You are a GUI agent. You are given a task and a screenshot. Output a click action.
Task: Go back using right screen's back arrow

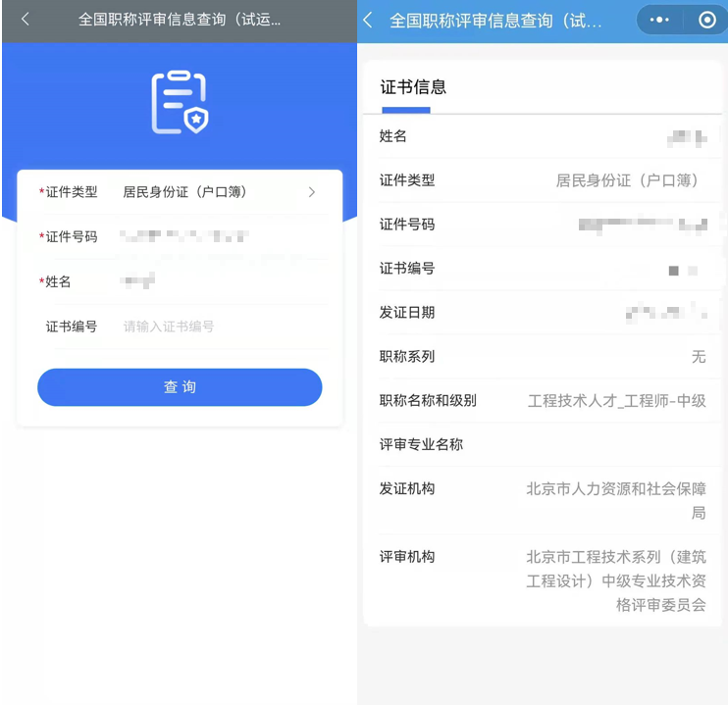(x=368, y=20)
